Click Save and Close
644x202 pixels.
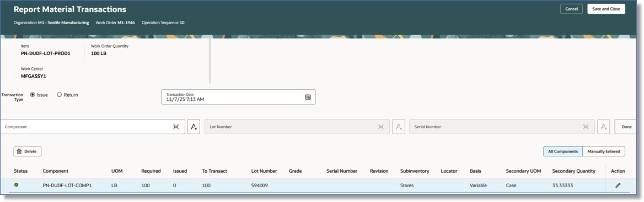coord(606,9)
